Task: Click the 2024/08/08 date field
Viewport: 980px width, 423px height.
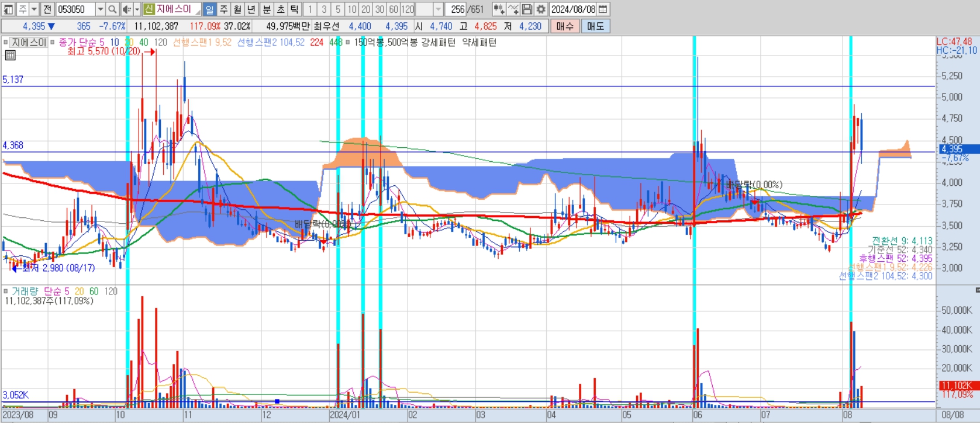Action: pos(573,9)
